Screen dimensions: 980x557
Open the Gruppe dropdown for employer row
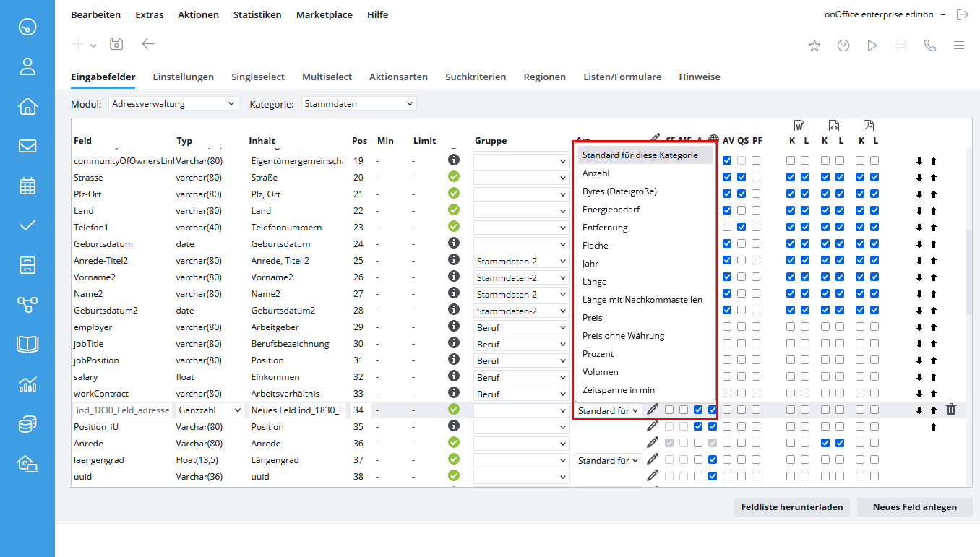coord(521,327)
